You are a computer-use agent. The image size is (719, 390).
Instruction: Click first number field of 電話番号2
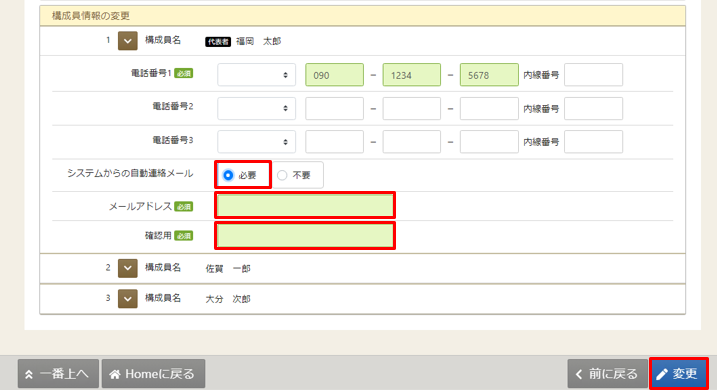[334, 108]
